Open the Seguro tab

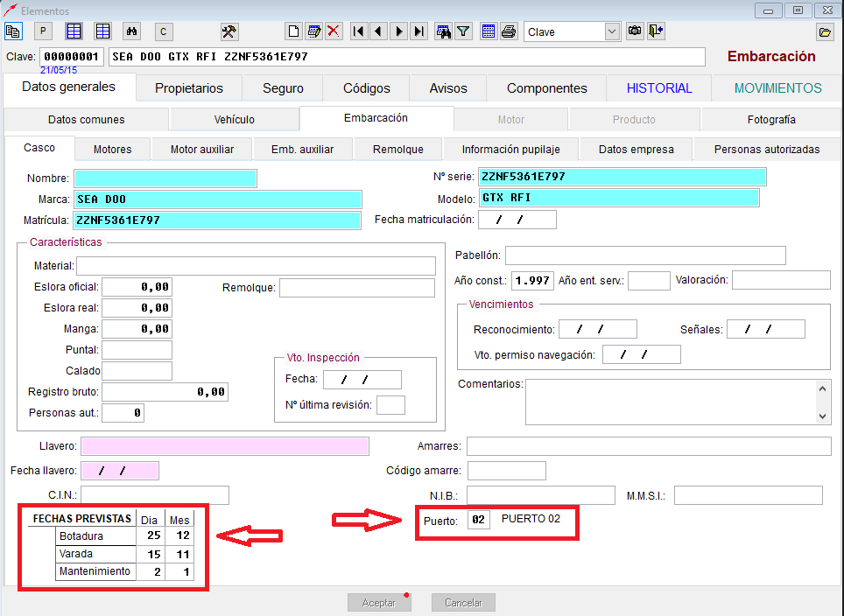coord(283,88)
